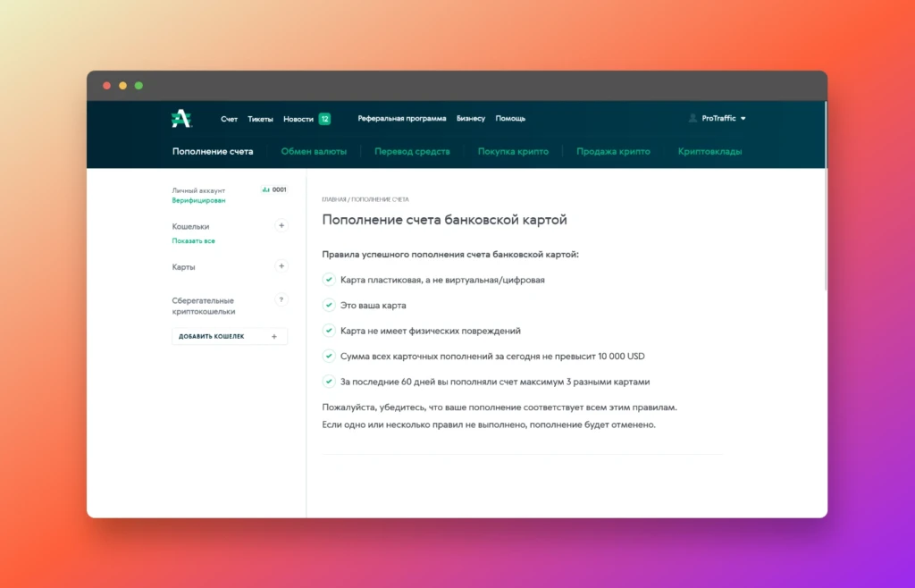Click the Сберегательные криптокошельки label
This screenshot has height=588, width=915.
(204, 307)
